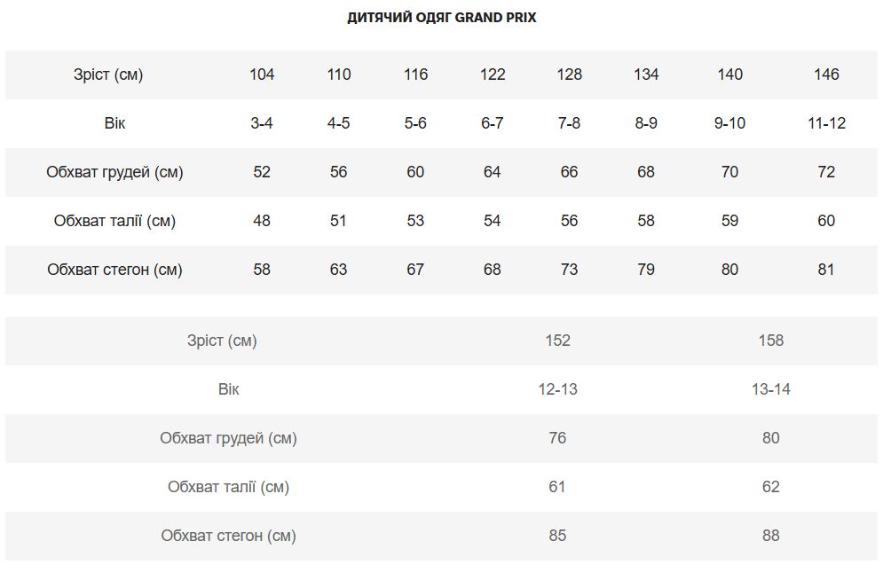Click chest value 64 cell

[493, 172]
